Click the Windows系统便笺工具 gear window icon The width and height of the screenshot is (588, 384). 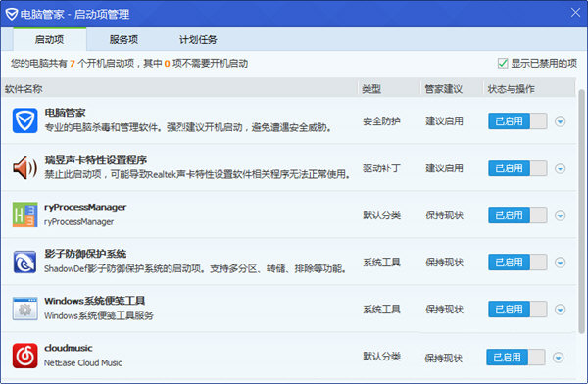tap(24, 309)
